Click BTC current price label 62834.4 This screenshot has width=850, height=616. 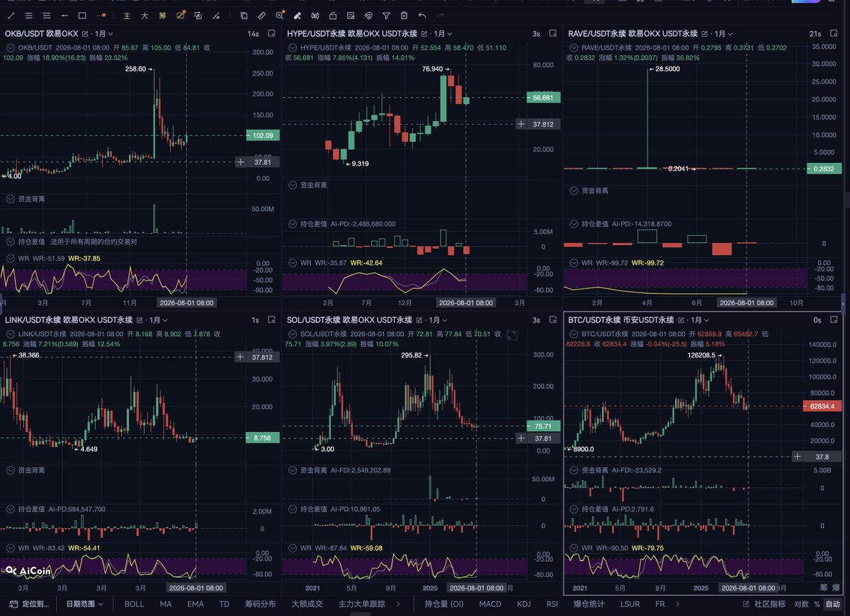coord(824,406)
